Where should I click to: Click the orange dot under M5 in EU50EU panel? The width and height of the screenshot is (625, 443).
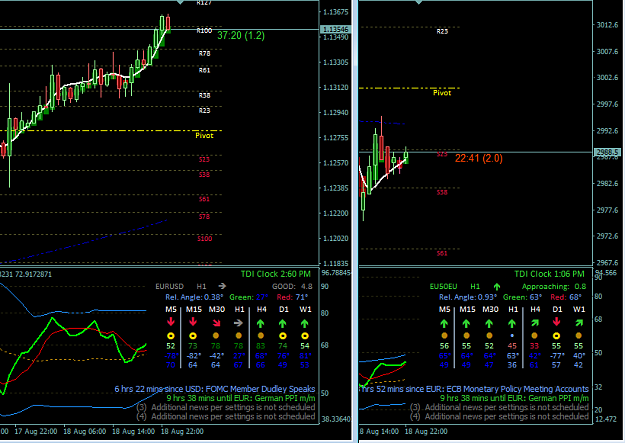pos(444,336)
